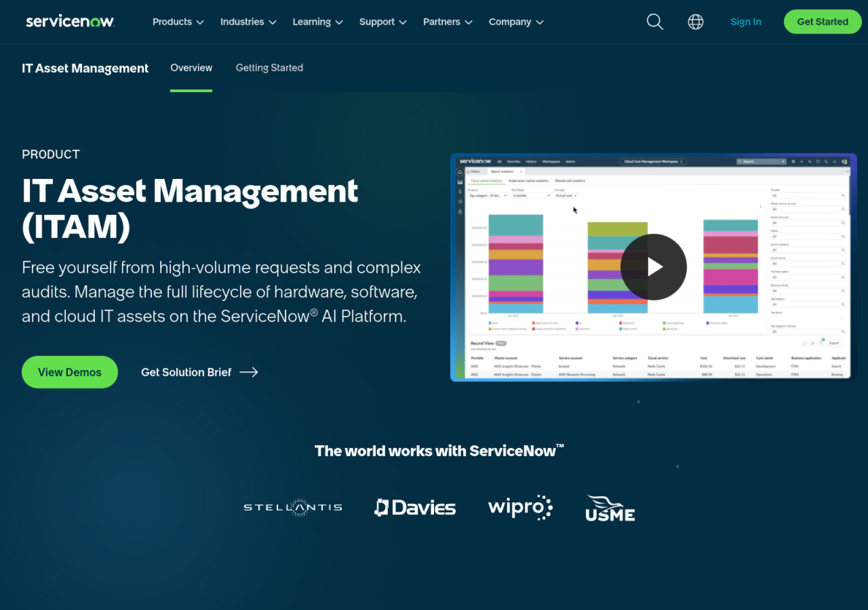Open the Get Solution Brief link
This screenshot has width=868, height=610.
coord(200,372)
